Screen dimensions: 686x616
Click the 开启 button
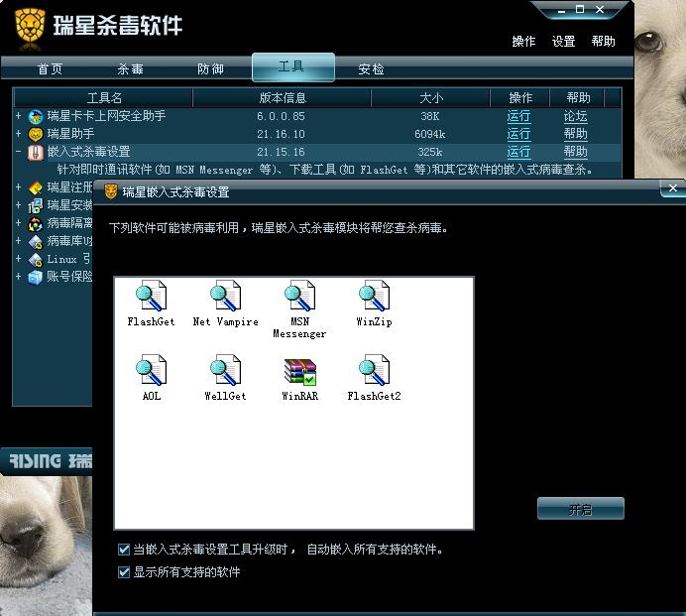click(581, 509)
